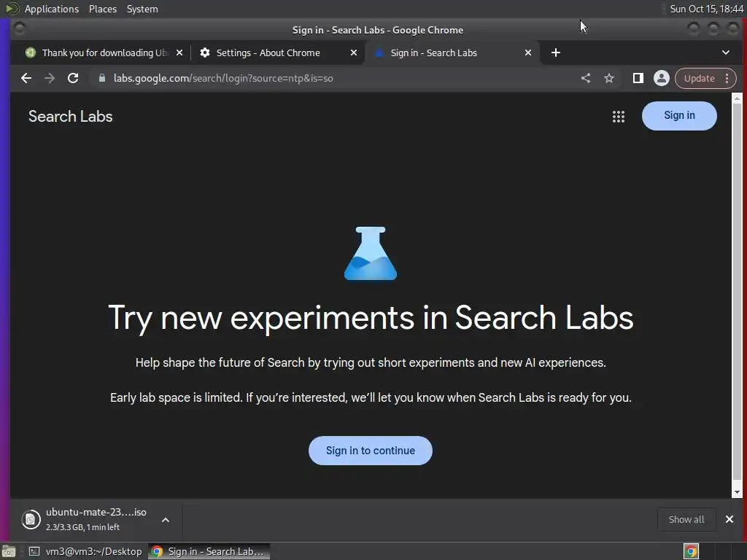Viewport: 747px width, 560px height.
Task: Click the Update Chrome button
Action: [699, 78]
